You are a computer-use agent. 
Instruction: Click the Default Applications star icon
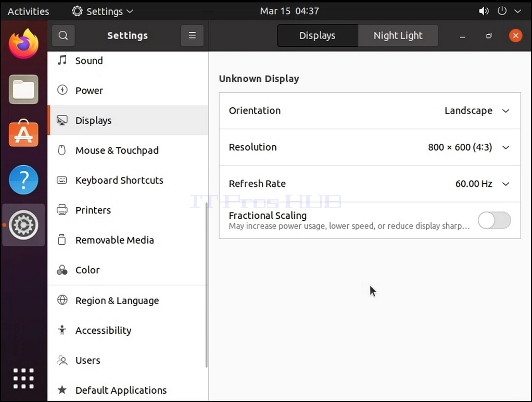62,390
